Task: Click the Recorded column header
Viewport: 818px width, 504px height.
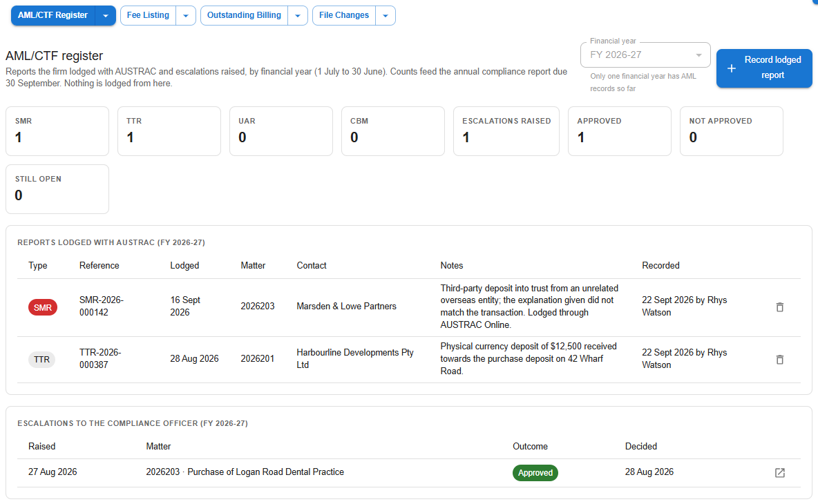Action: click(660, 265)
